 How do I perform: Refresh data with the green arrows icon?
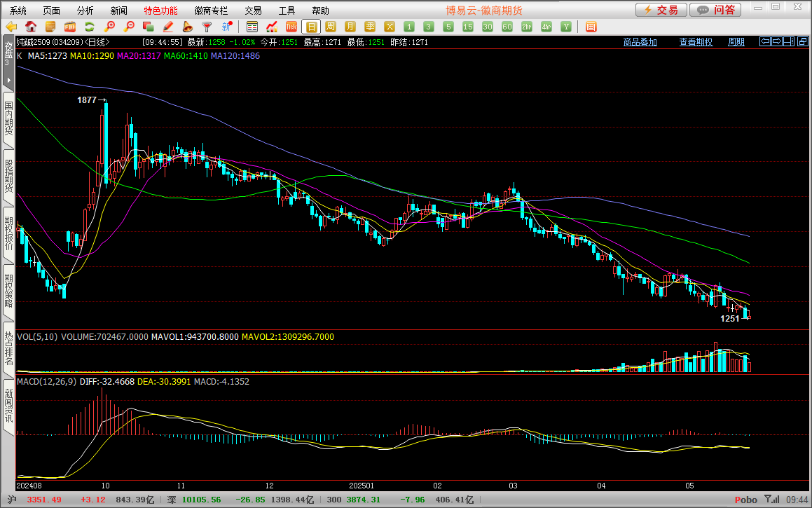90,27
